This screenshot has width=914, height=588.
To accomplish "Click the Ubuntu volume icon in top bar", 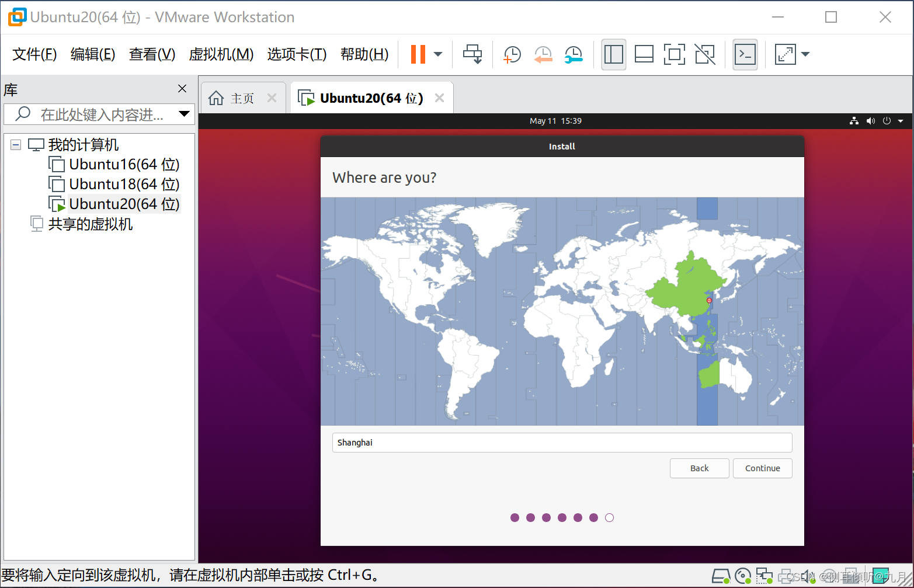I will (x=871, y=121).
